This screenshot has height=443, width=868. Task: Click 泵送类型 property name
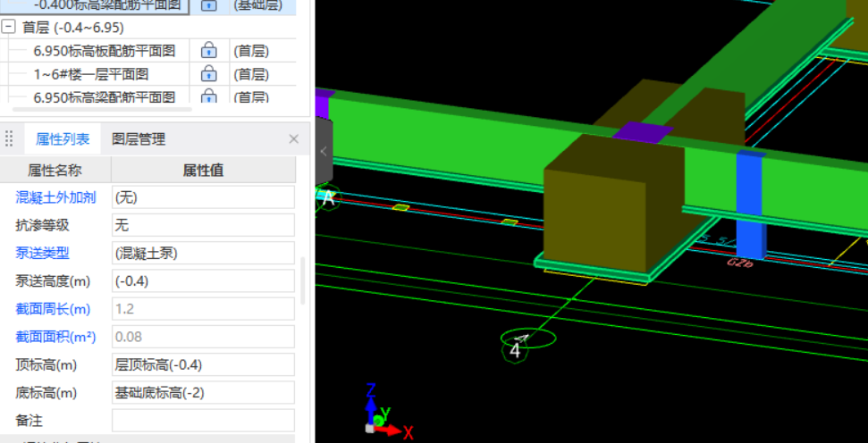click(42, 254)
